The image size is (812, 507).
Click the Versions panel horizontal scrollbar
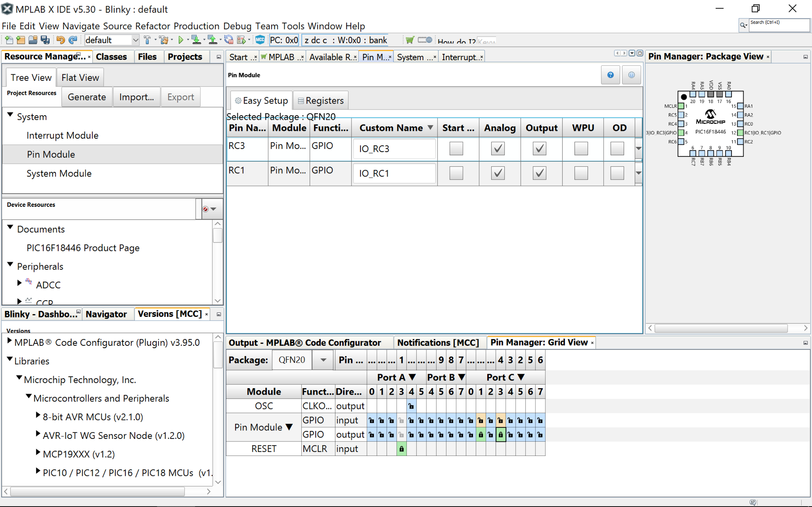tap(97, 491)
